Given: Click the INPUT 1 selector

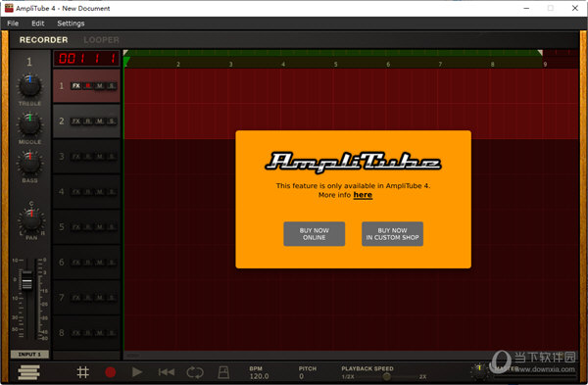Looking at the screenshot, I should 29,355.
